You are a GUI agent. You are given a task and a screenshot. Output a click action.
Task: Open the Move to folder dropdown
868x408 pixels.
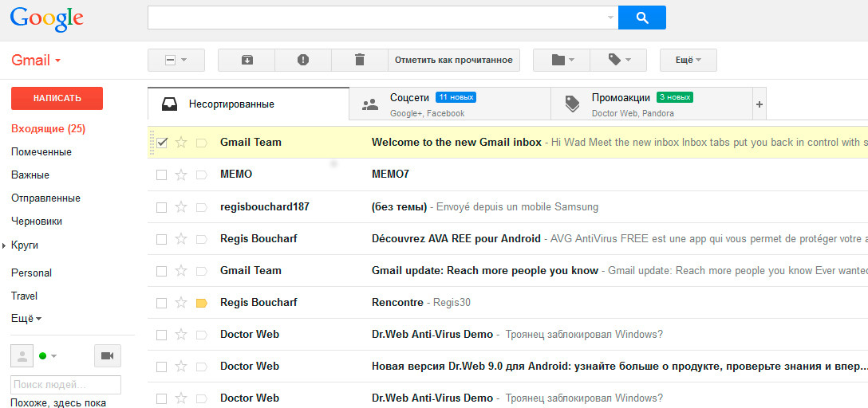click(x=562, y=60)
